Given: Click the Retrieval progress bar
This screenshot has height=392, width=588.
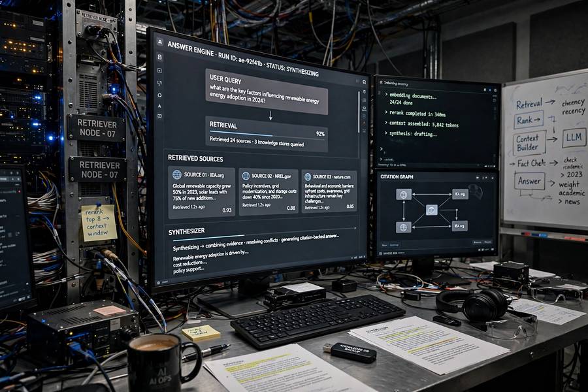Looking at the screenshot, I should (267, 133).
